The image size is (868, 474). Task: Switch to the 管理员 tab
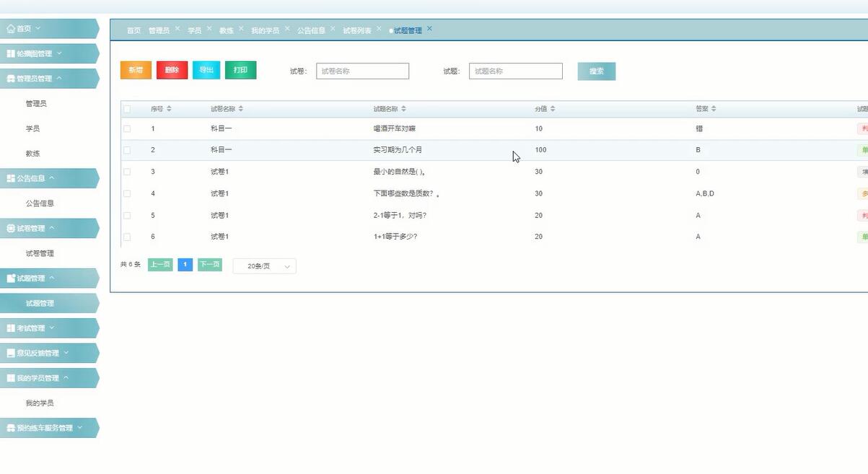159,31
